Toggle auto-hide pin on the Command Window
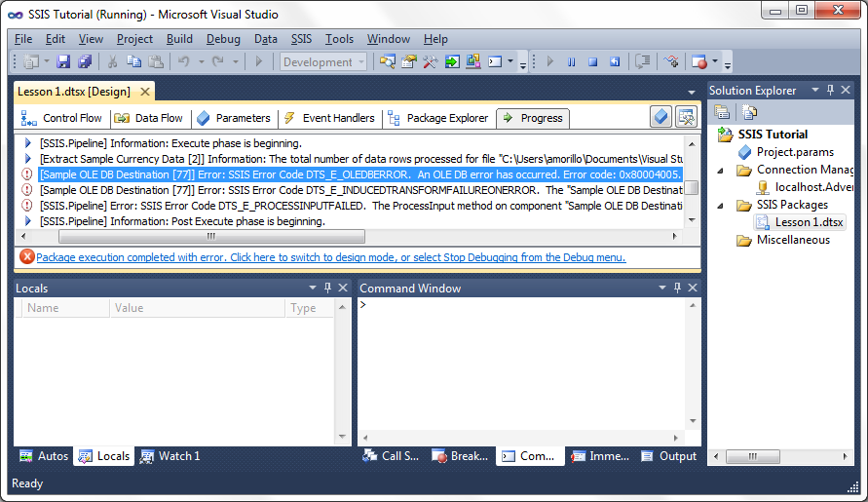This screenshot has height=502, width=868. (x=677, y=288)
